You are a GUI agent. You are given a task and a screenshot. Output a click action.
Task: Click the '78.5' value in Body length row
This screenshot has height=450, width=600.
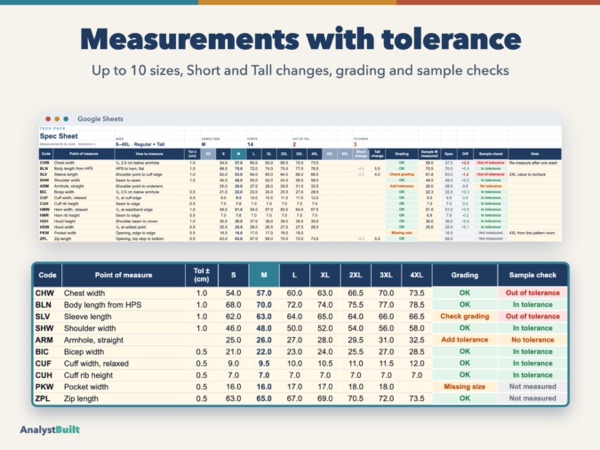point(417,305)
